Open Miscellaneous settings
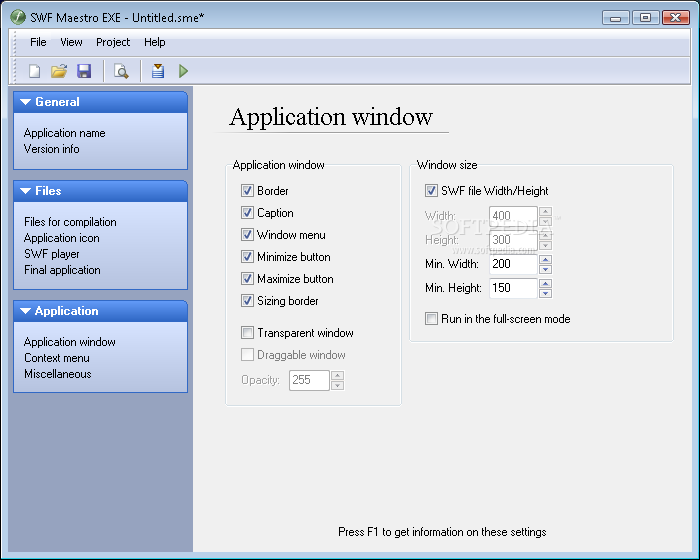 click(x=58, y=374)
